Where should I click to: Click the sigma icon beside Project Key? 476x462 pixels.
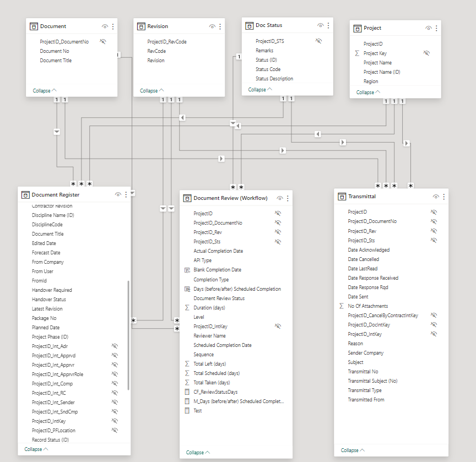(x=358, y=53)
